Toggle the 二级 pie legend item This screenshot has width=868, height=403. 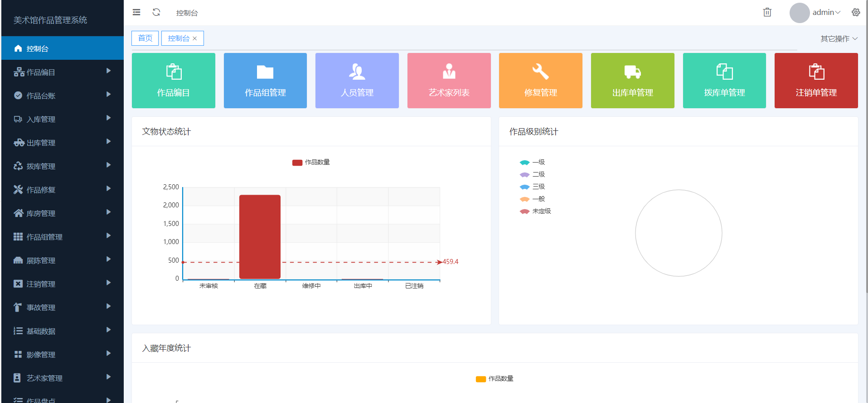point(532,174)
